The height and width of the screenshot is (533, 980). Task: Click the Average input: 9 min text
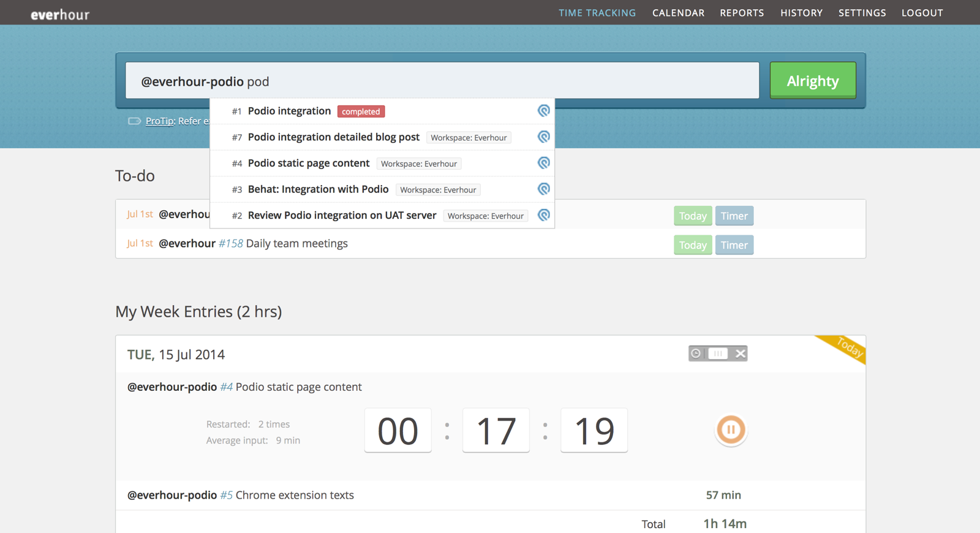[253, 440]
